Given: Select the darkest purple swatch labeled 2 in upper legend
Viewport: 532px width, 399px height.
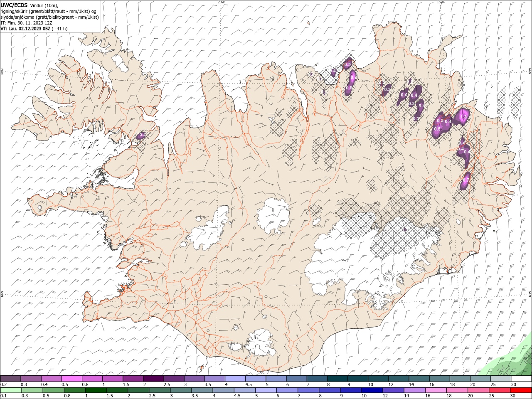Looking at the screenshot, I should [x=153, y=379].
